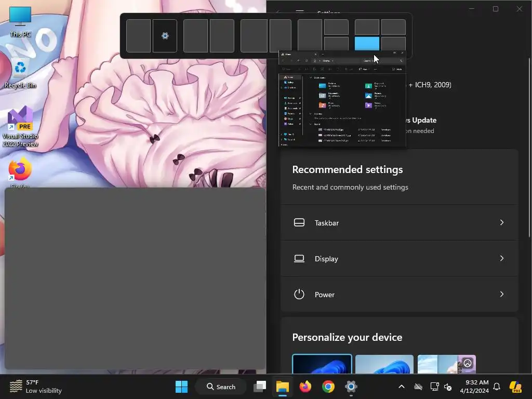The width and height of the screenshot is (532, 399).
Task: Open network status tray icon
Action: (x=434, y=387)
